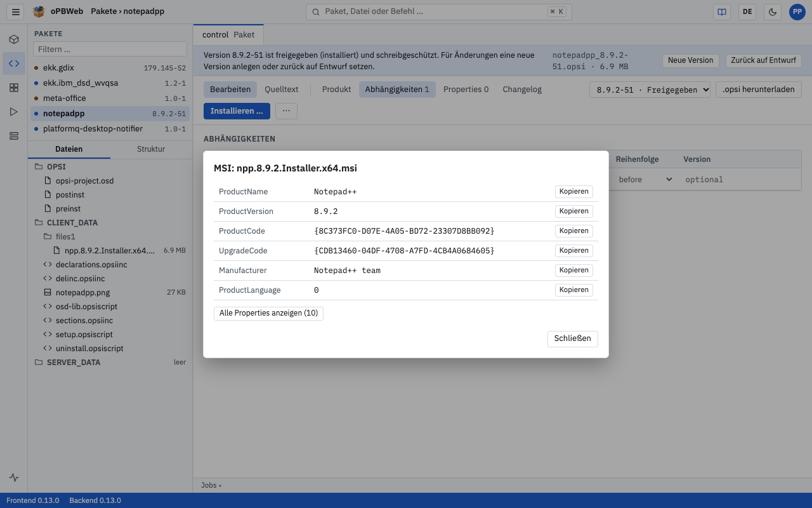
Task: Copy the ProductName value
Action: coord(574,191)
